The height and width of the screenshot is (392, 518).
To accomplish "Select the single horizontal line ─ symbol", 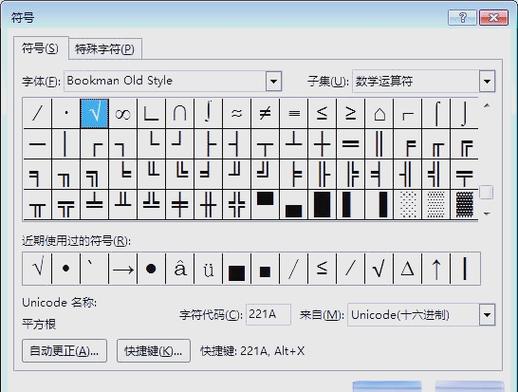I will click(x=37, y=144).
